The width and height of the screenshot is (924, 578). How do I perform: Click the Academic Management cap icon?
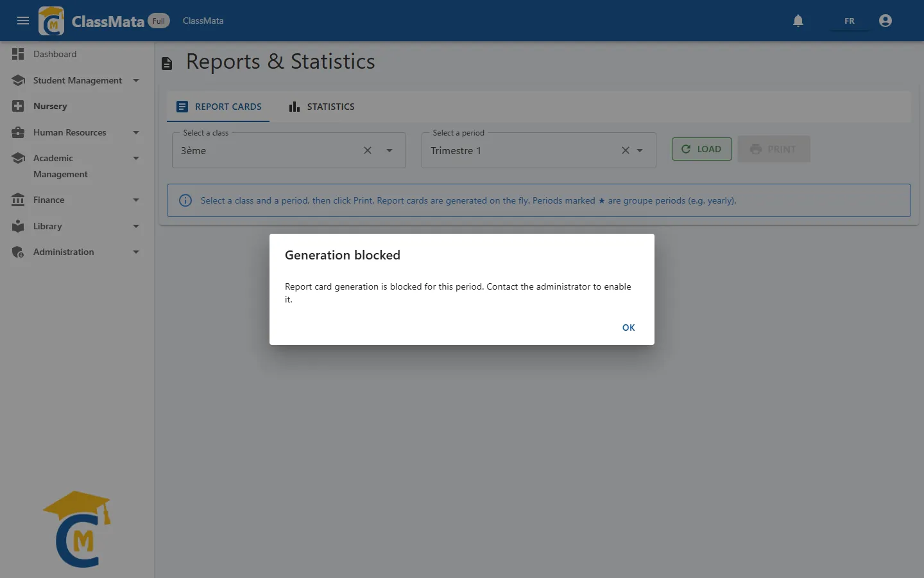(18, 158)
